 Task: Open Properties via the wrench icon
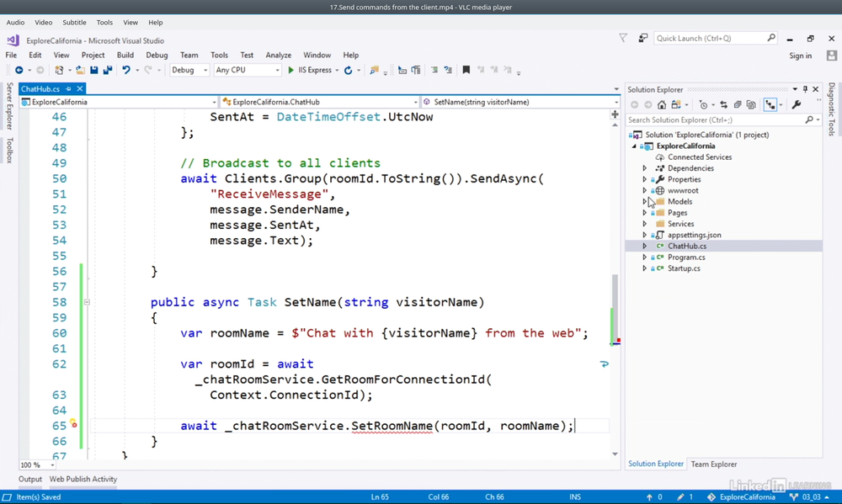click(797, 104)
